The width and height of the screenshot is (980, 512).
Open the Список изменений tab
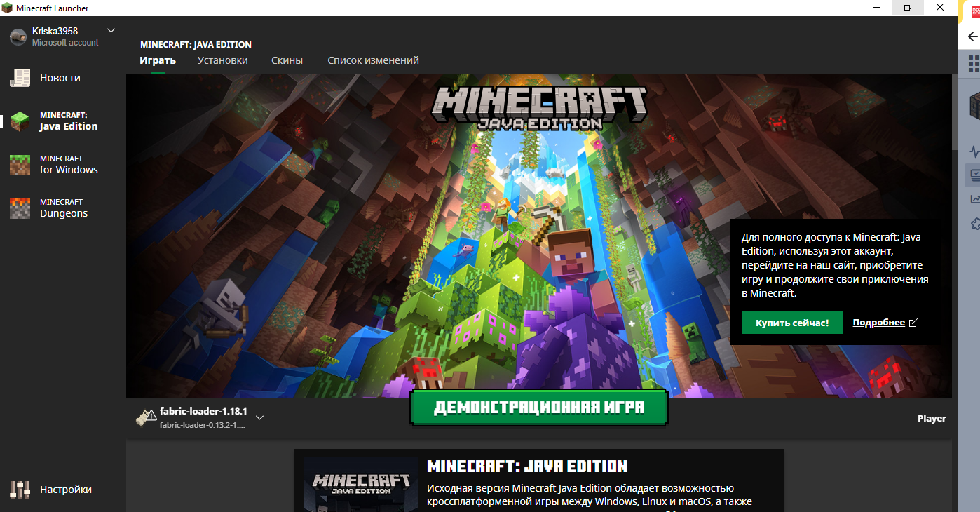click(x=374, y=60)
